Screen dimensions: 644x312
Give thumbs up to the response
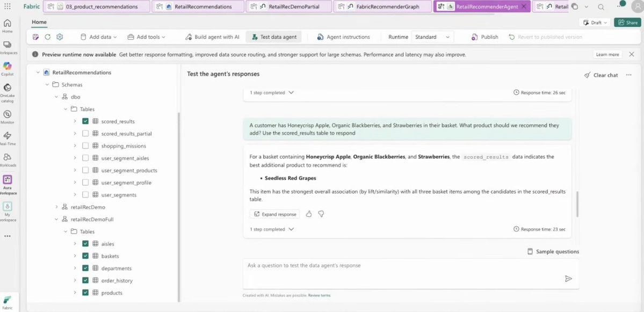click(309, 214)
